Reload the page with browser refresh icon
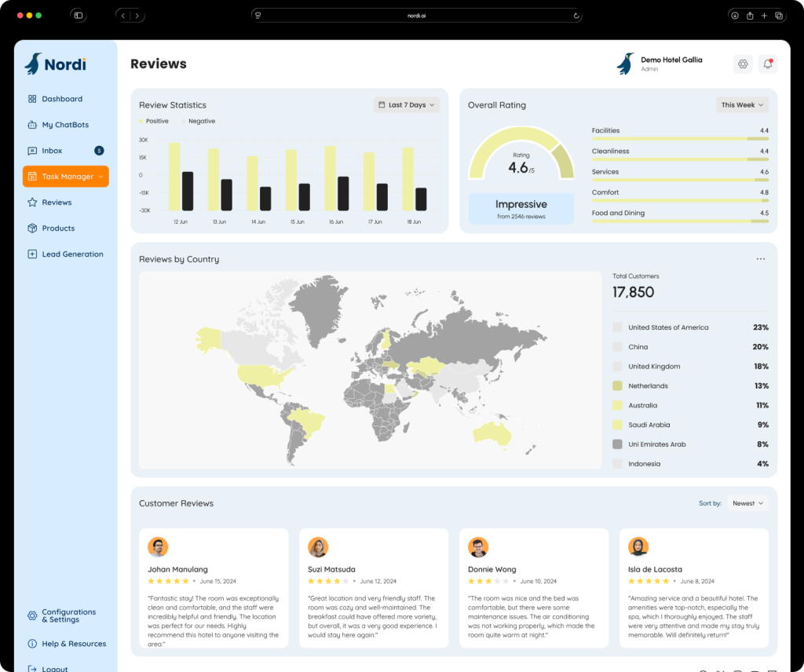The height and width of the screenshot is (672, 804). click(x=576, y=16)
